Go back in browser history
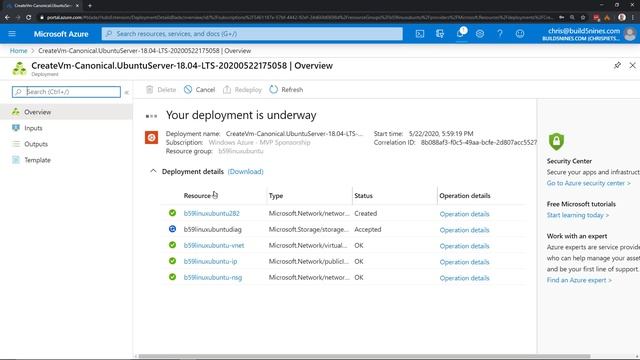Image resolution: width=640 pixels, height=360 pixels. coord(7,18)
